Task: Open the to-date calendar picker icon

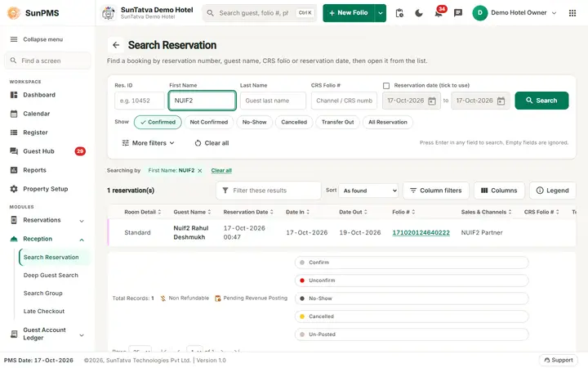Action: [501, 101]
